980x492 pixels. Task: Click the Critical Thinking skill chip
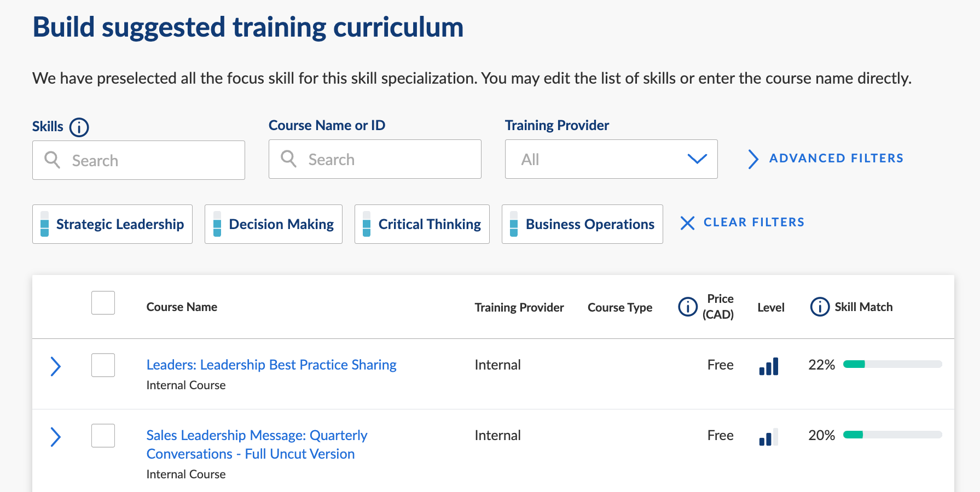point(422,224)
